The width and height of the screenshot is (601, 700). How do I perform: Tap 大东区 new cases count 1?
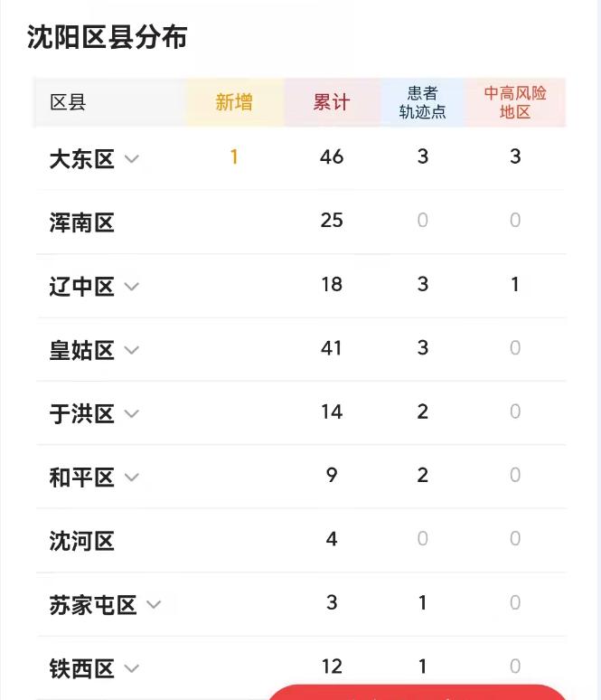coord(234,157)
